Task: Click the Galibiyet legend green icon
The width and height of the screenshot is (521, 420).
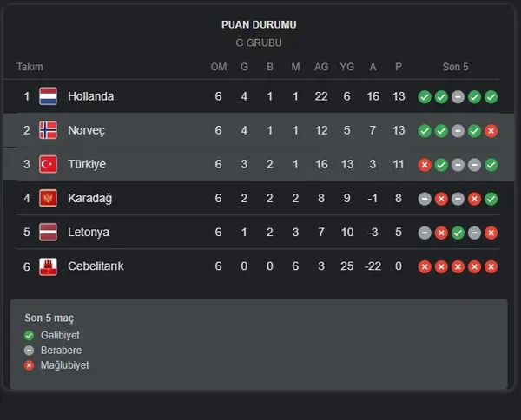Action: pos(30,335)
